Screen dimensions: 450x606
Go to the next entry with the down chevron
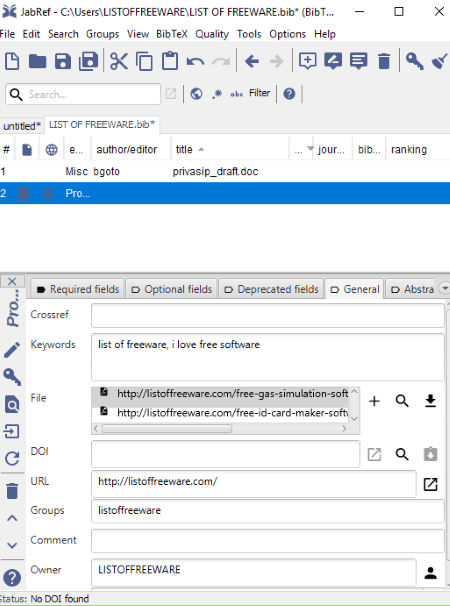[x=12, y=545]
